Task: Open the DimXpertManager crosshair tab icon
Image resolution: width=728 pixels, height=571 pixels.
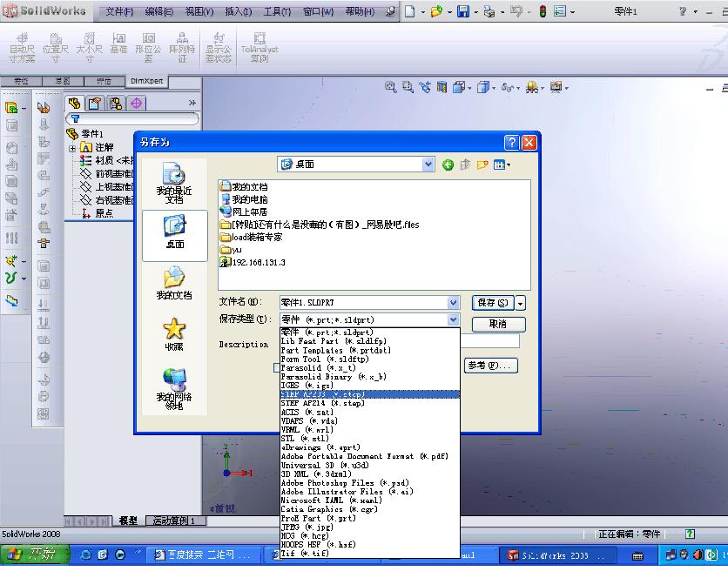Action: (x=137, y=103)
